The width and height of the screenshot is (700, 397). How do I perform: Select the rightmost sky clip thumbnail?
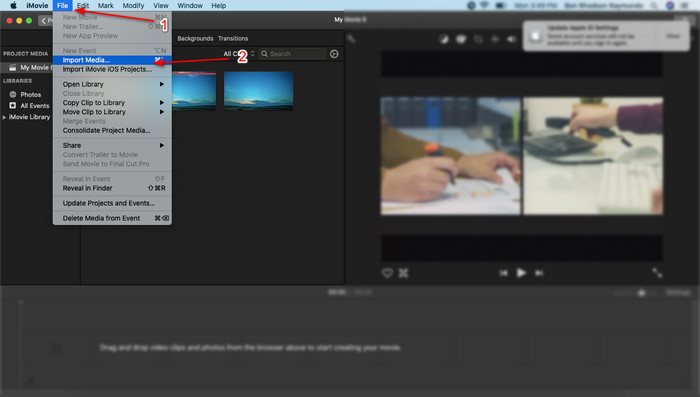(x=258, y=91)
